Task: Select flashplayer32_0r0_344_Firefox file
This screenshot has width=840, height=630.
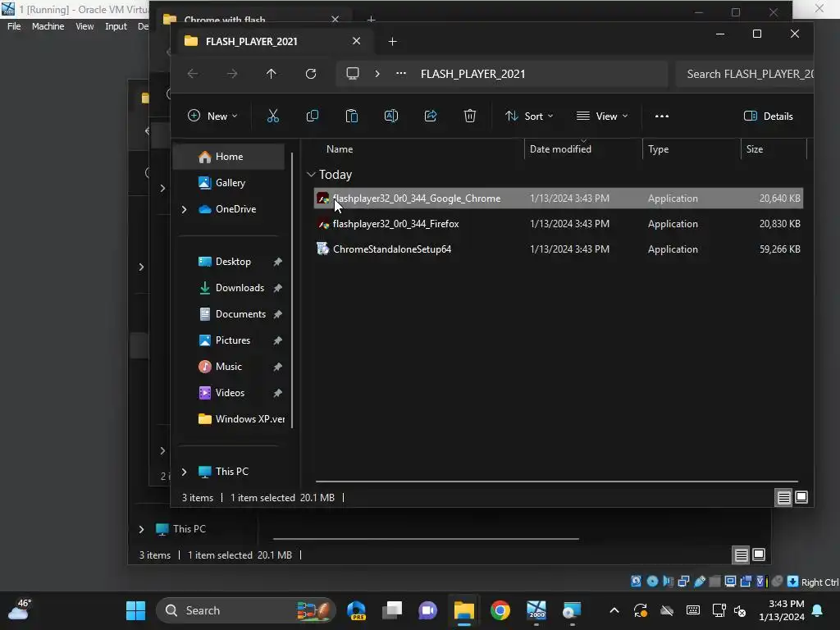Action: point(558,224)
